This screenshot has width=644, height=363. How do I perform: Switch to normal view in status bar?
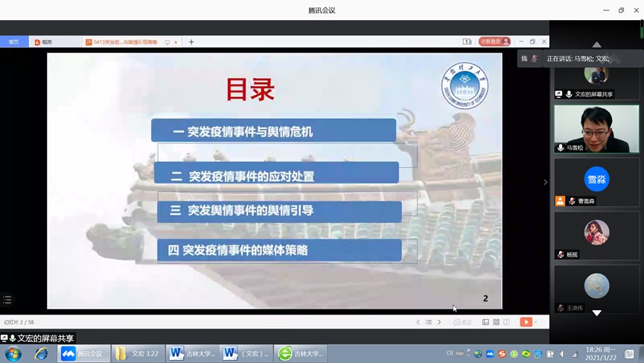point(485,322)
